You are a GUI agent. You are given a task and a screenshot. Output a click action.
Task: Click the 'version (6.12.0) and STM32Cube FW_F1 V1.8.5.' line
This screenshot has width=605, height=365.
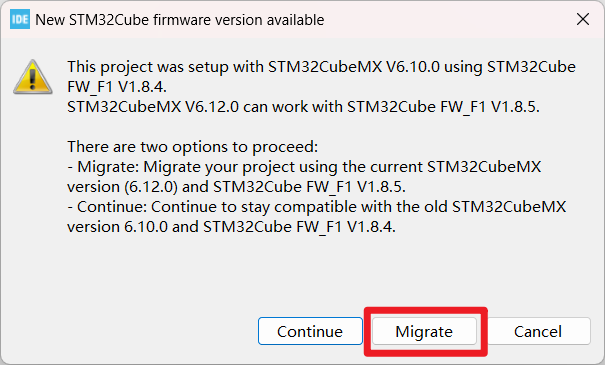[x=237, y=187]
